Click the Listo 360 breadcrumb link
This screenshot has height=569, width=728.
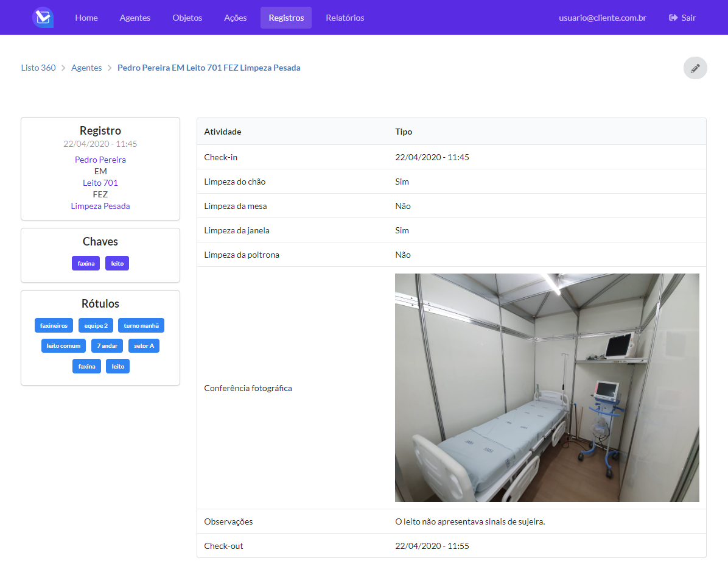(38, 68)
